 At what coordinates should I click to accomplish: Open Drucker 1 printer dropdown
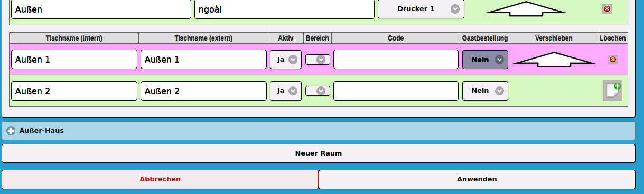click(x=421, y=9)
